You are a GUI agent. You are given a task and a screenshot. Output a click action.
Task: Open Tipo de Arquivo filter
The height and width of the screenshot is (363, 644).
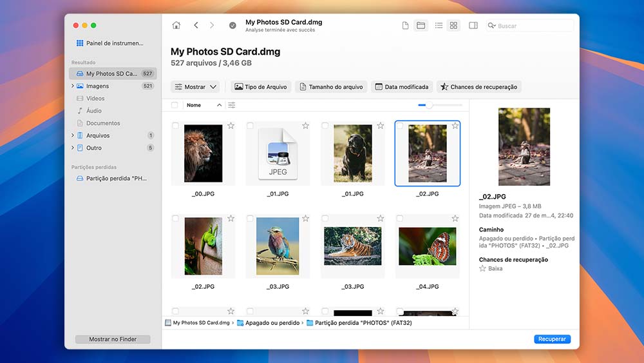pyautogui.click(x=261, y=87)
